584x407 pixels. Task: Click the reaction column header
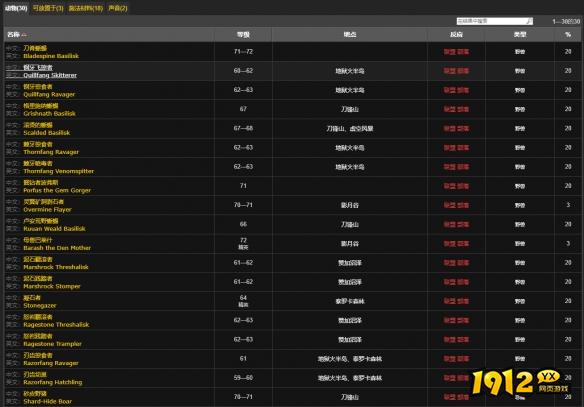point(456,35)
